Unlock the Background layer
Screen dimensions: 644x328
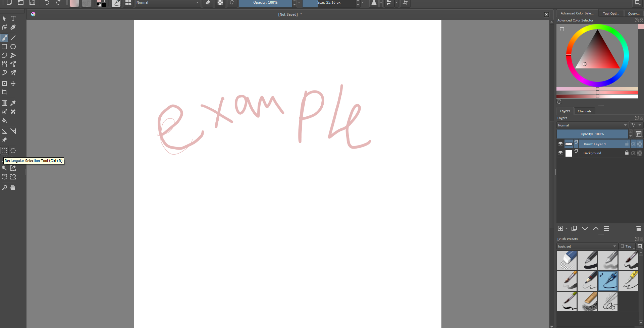tap(627, 153)
